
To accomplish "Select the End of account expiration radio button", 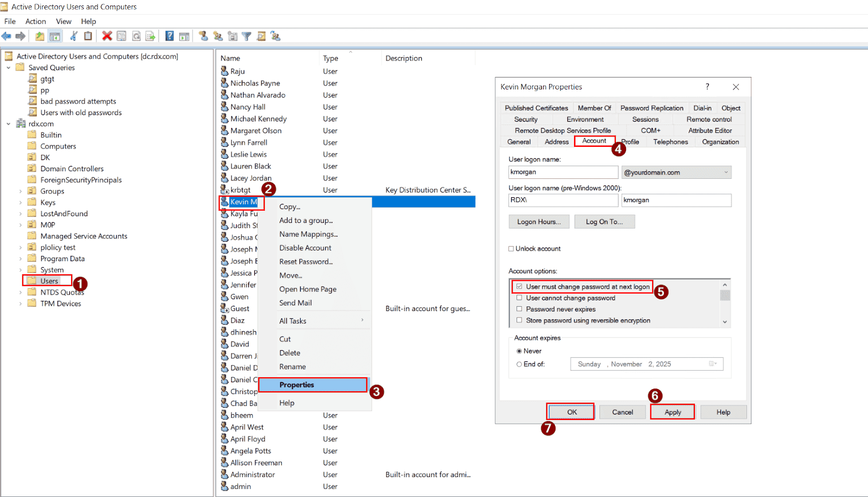I will pyautogui.click(x=519, y=364).
